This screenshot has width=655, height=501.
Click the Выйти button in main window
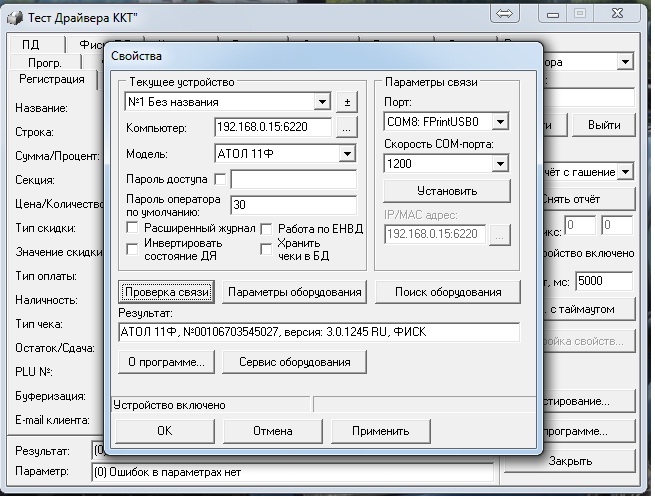(x=604, y=125)
